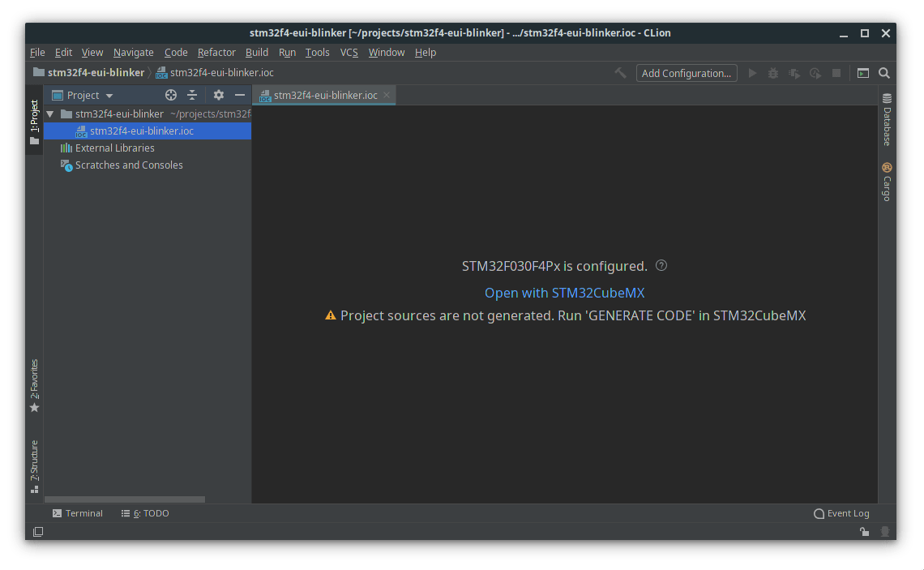
Task: Toggle the read-only lock icon
Action: tap(865, 532)
